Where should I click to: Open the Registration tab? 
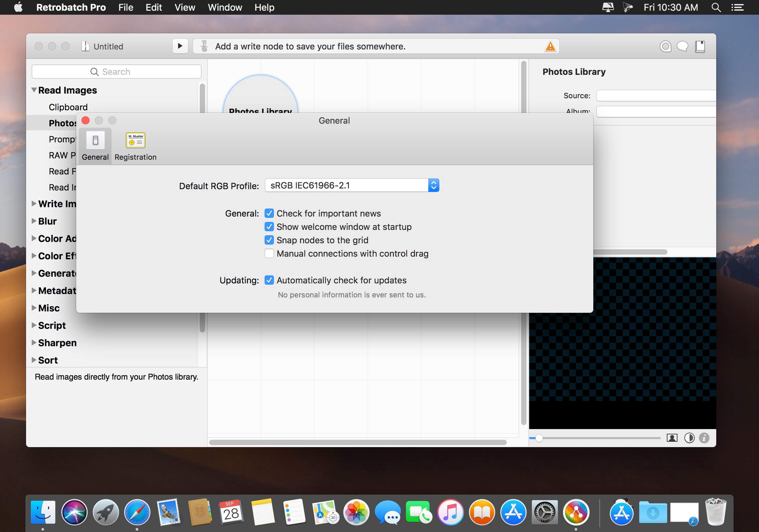click(x=134, y=146)
